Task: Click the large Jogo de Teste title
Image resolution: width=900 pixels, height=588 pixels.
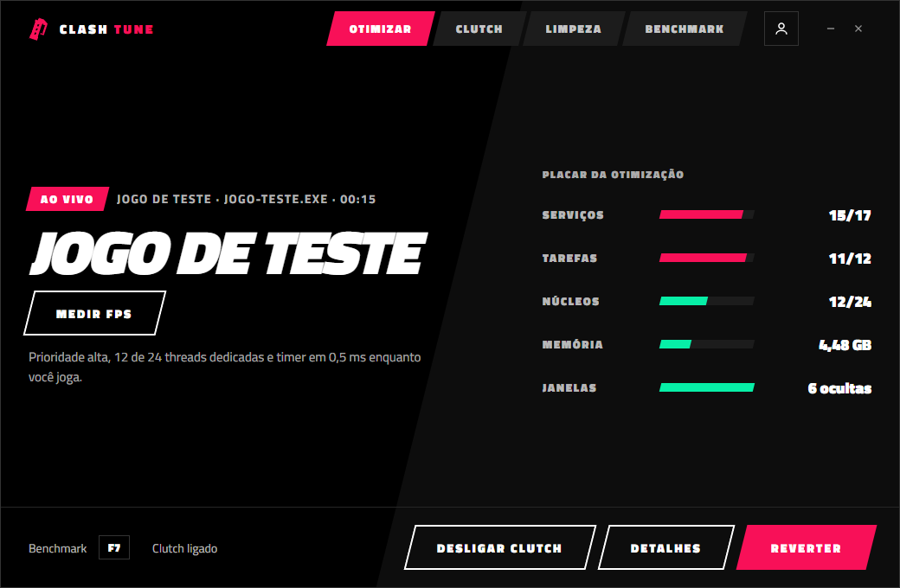Action: tap(228, 253)
